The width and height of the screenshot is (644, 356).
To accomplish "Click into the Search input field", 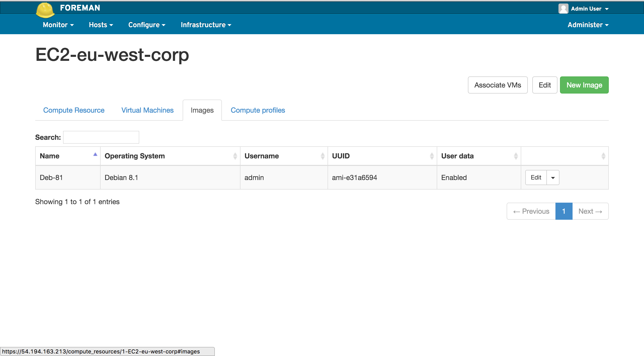I will pyautogui.click(x=101, y=137).
